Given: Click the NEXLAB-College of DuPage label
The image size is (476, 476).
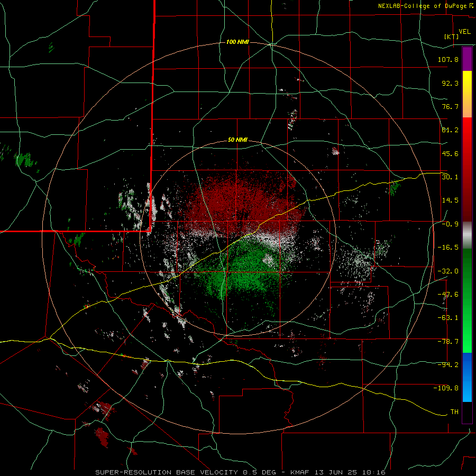Looking at the screenshot, I should click(423, 6).
